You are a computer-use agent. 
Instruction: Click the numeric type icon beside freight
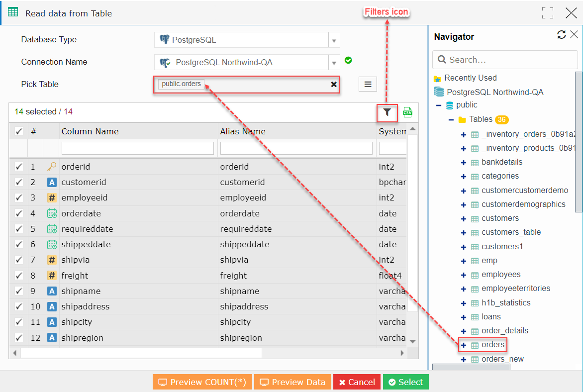pyautogui.click(x=52, y=275)
